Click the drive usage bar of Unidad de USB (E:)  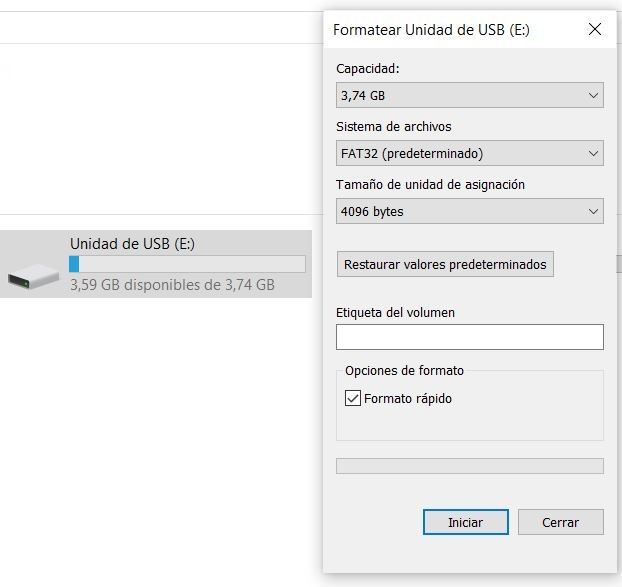point(187,264)
